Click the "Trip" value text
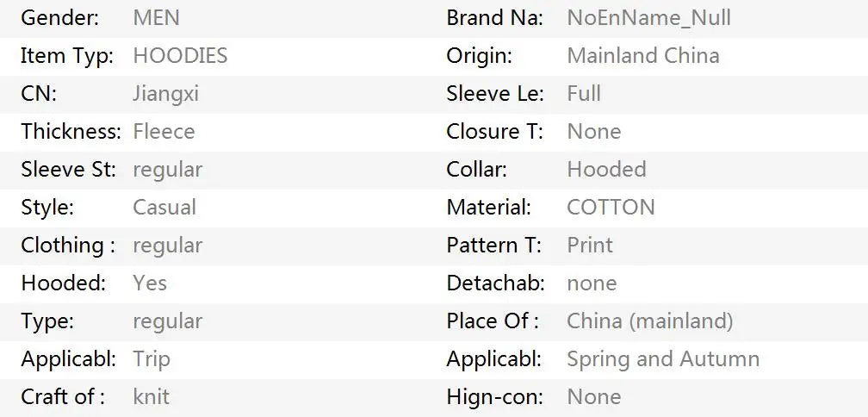Image resolution: width=868 pixels, height=417 pixels. [x=152, y=359]
